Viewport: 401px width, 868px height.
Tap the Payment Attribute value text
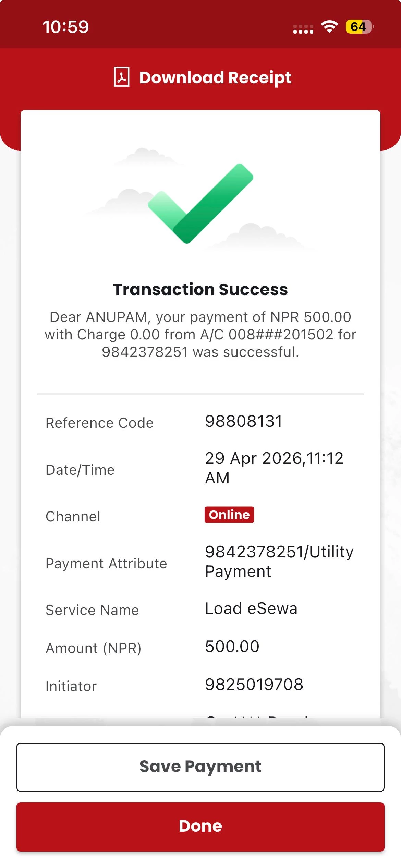(279, 562)
